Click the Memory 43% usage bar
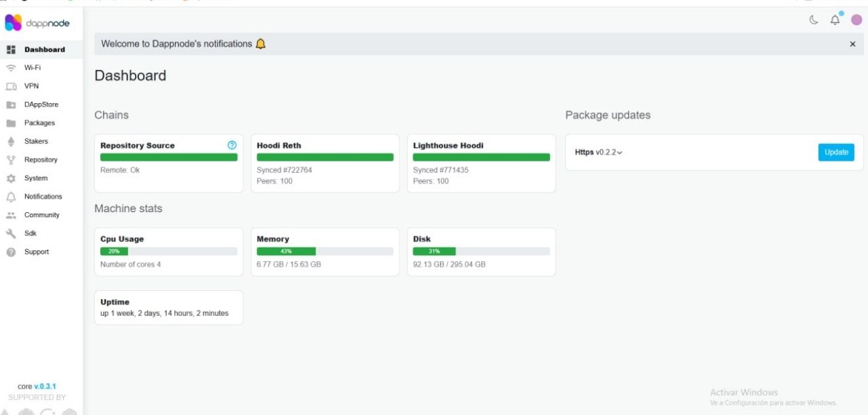The width and height of the screenshot is (868, 415). [x=325, y=252]
